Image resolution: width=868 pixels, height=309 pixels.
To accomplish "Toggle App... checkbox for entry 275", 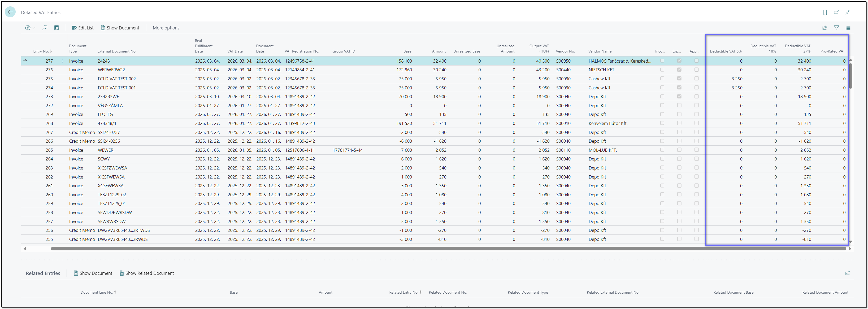I will click(696, 79).
